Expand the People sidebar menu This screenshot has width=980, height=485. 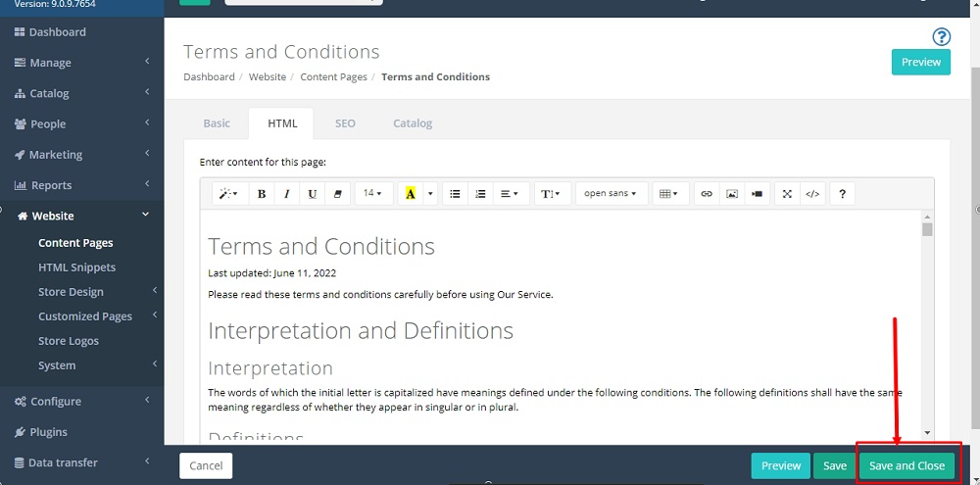coord(82,123)
